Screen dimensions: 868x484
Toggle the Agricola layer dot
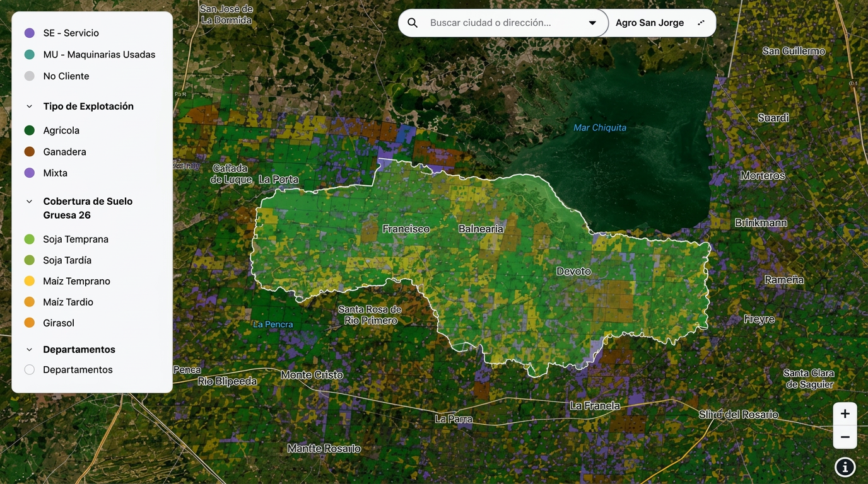pos(29,130)
